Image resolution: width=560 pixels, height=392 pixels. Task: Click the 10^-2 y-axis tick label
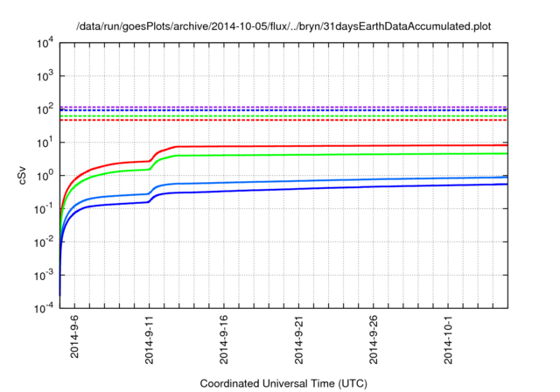tap(45, 241)
